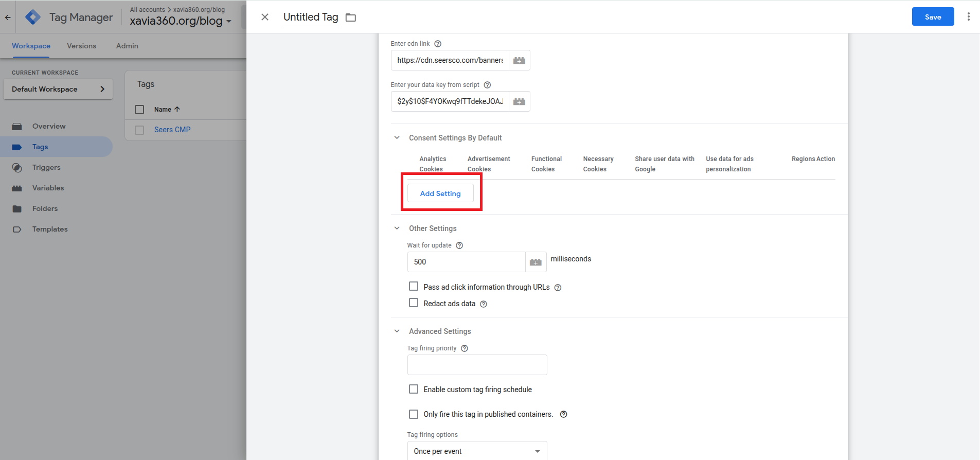
Task: Click the Overview icon in the sidebar
Action: (x=17, y=126)
